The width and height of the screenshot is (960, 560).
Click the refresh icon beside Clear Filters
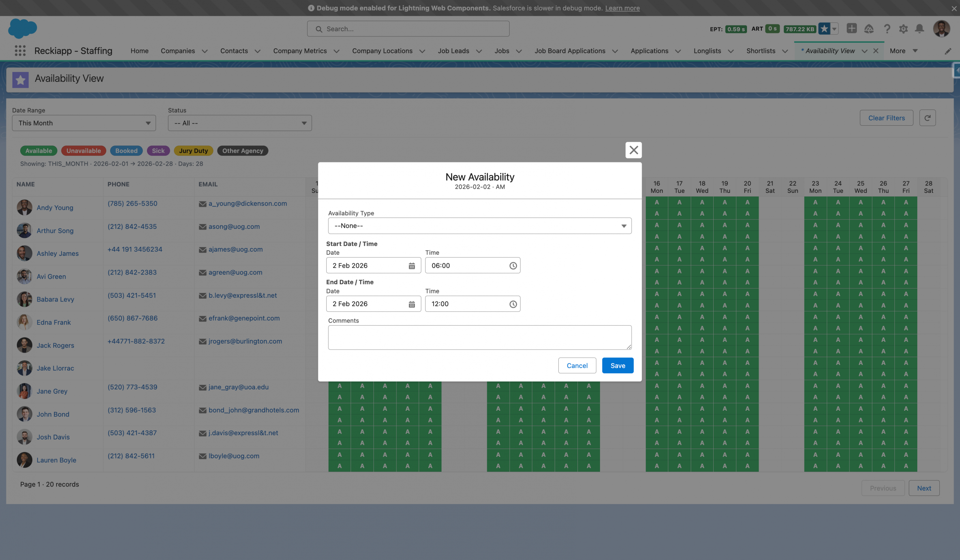927,118
